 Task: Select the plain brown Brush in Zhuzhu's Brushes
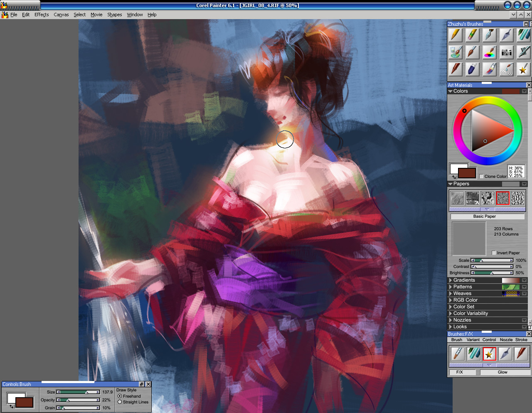(x=473, y=52)
